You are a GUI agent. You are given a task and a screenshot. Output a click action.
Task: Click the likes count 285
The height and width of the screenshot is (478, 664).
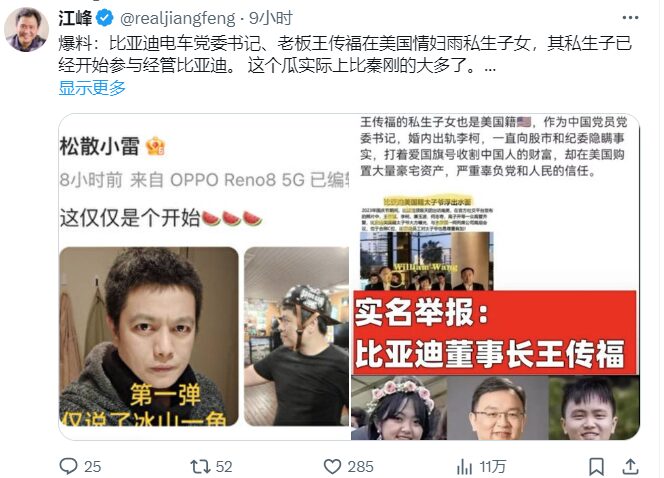pos(360,467)
